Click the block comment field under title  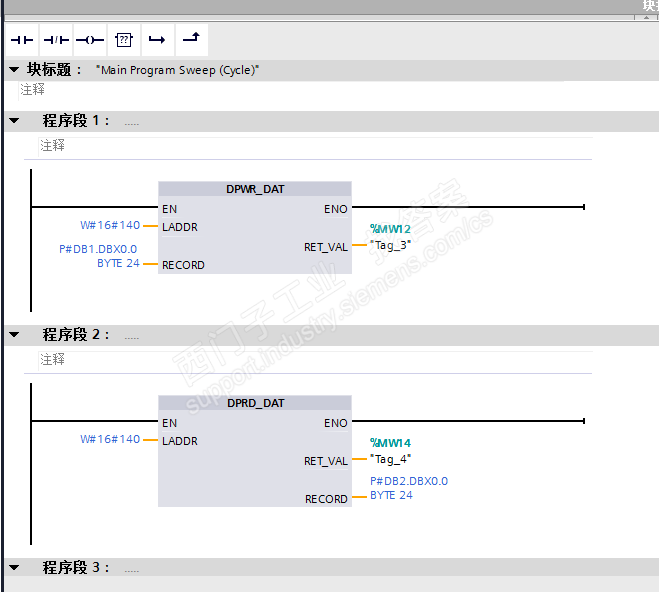(338, 90)
